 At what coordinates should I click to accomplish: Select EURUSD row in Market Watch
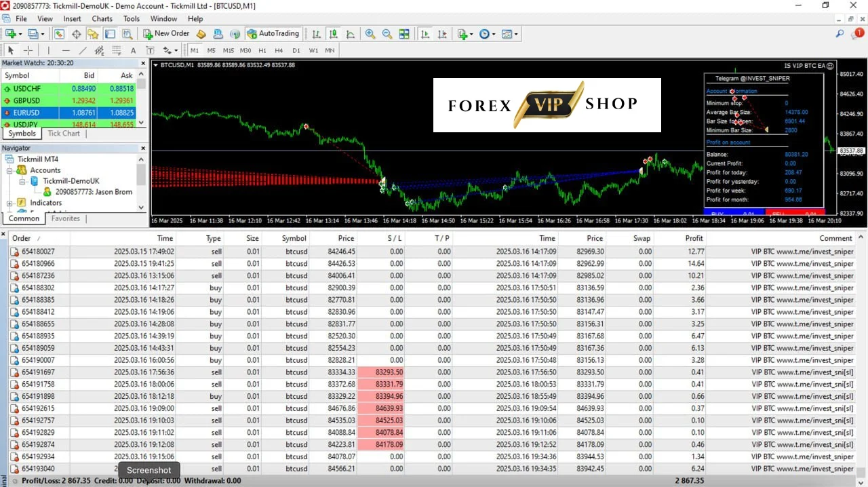tap(68, 113)
